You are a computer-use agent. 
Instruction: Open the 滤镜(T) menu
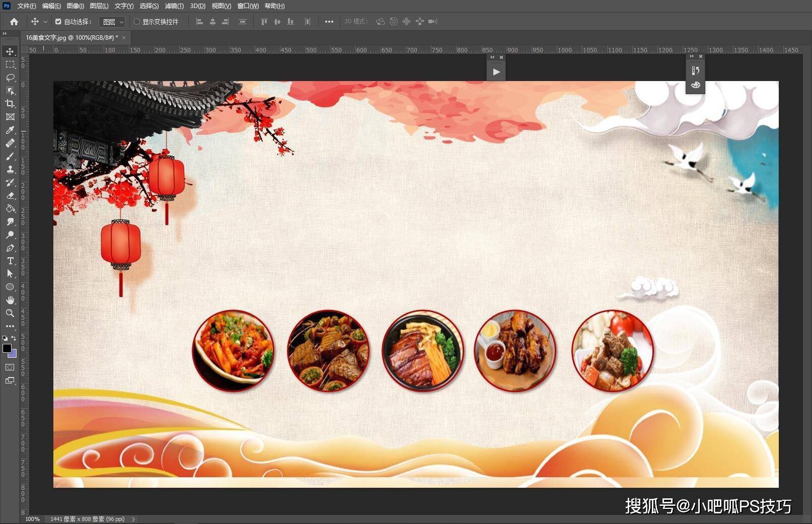click(x=174, y=6)
